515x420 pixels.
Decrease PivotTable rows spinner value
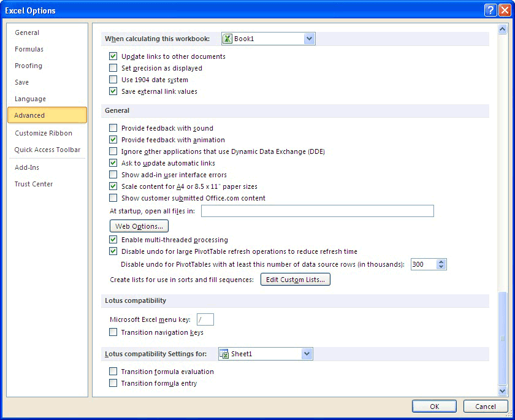coord(441,267)
